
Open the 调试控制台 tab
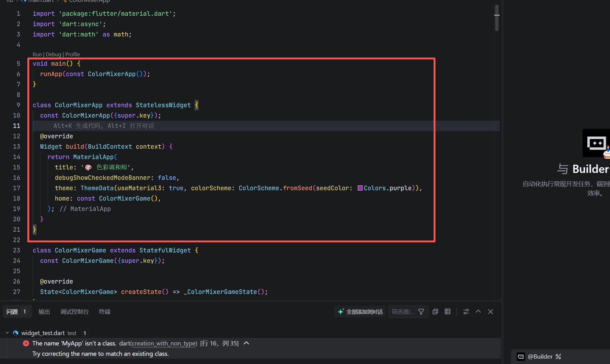pos(75,312)
